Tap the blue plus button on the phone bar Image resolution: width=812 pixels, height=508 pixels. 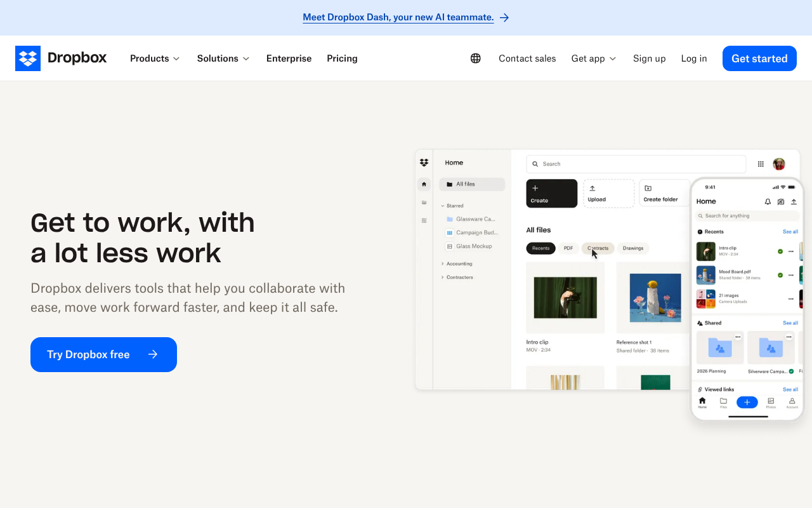(x=747, y=402)
